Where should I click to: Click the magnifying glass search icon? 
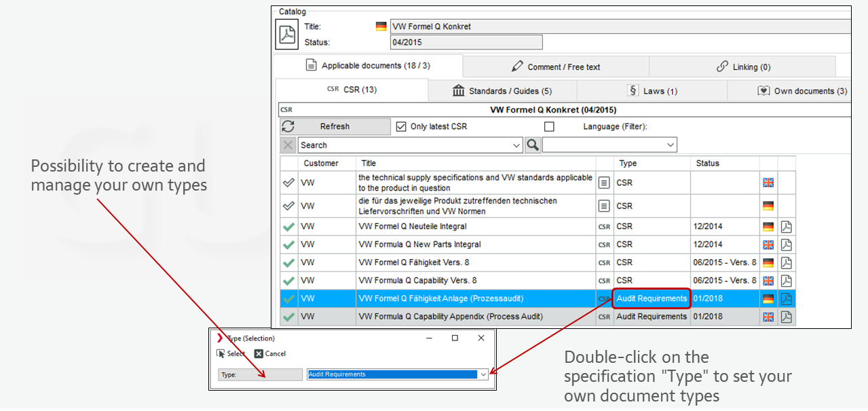(533, 144)
